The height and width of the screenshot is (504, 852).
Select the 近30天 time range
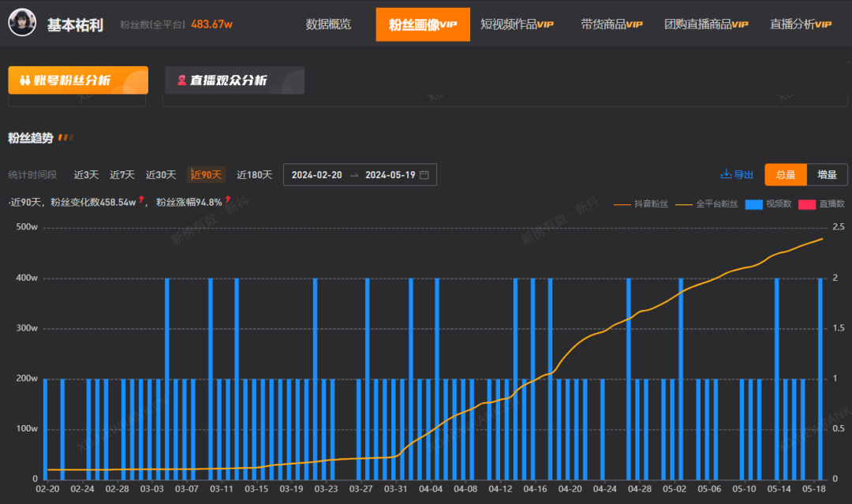[x=161, y=175]
